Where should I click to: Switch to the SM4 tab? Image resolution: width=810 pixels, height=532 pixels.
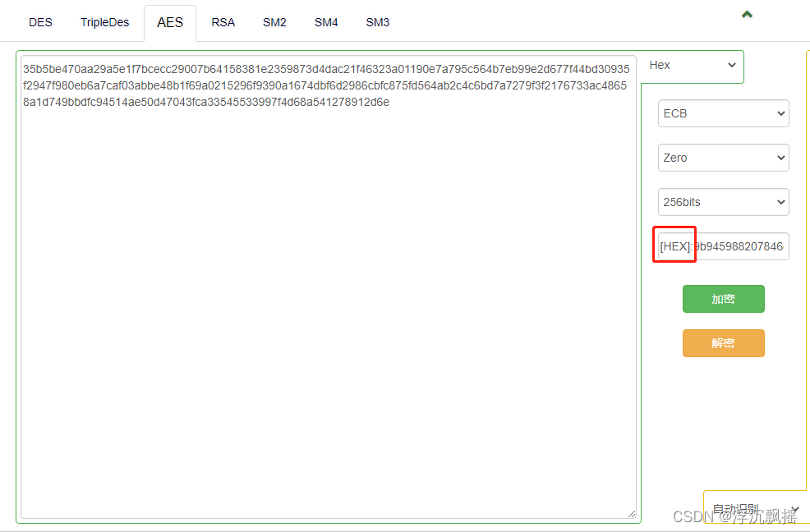pyautogui.click(x=326, y=23)
